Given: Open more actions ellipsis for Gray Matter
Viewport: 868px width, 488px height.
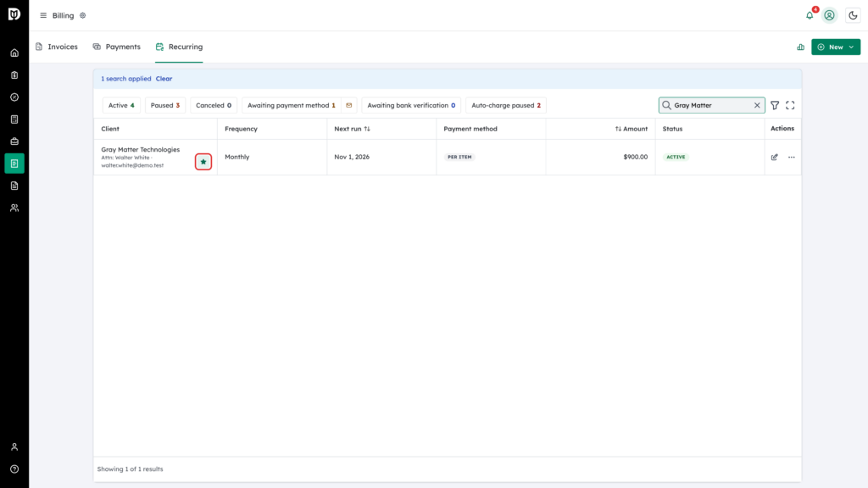Looking at the screenshot, I should [792, 157].
